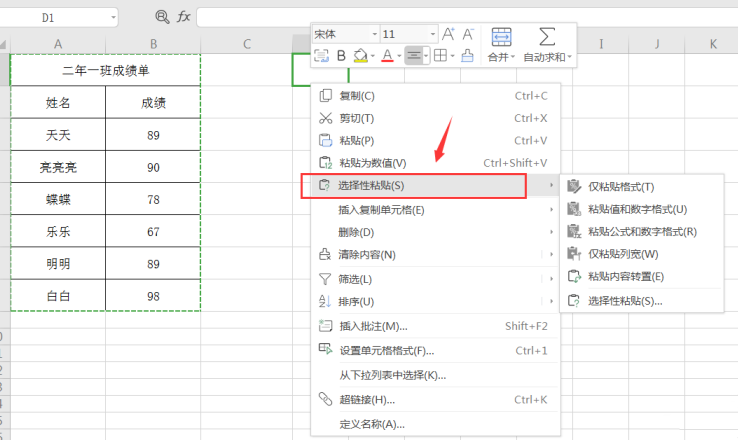
Task: Choose 定义名称(A)... entry
Action: pyautogui.click(x=435, y=424)
